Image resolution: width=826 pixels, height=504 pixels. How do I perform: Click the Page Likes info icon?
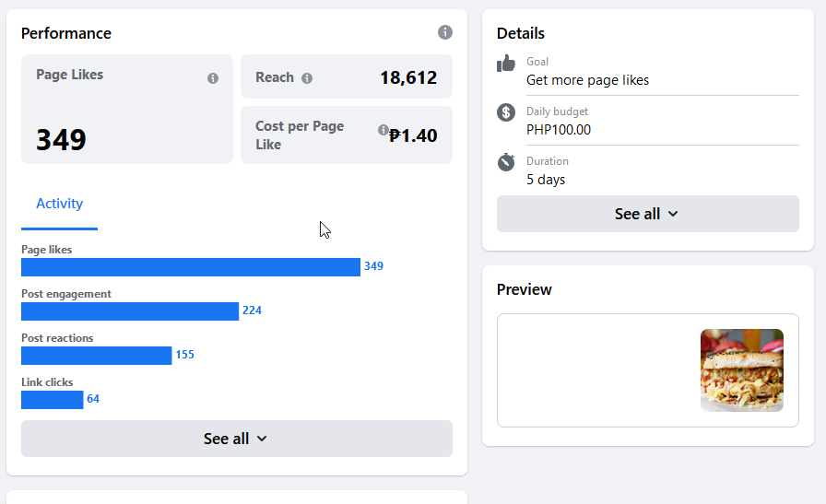pyautogui.click(x=213, y=78)
